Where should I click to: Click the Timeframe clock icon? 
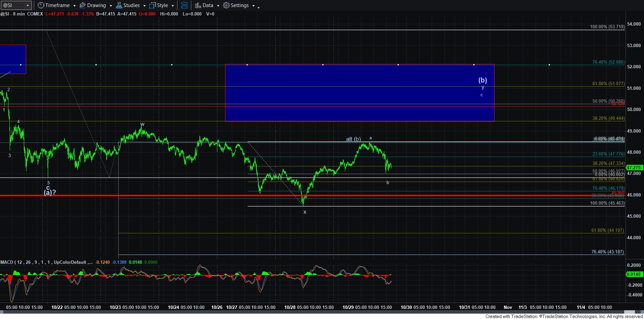41,5
